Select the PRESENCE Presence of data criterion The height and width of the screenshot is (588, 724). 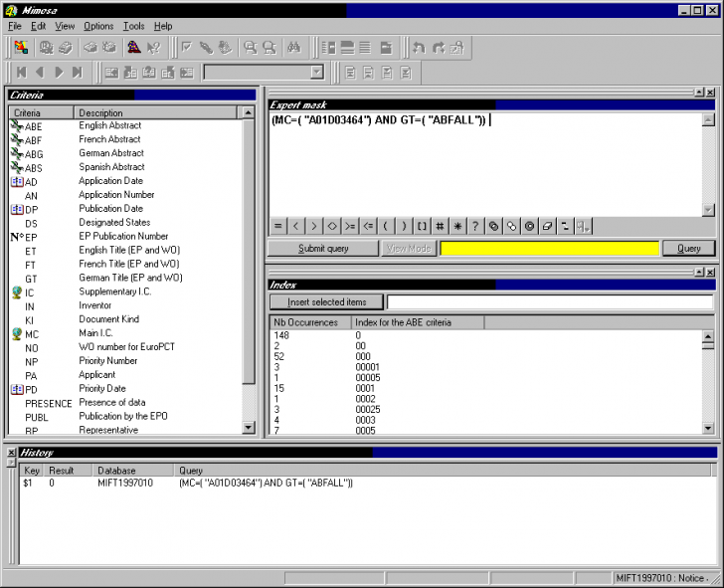pyautogui.click(x=124, y=403)
